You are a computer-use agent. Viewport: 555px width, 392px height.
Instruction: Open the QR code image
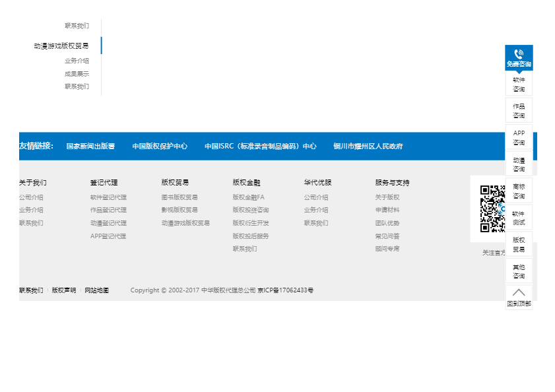tap(492, 209)
